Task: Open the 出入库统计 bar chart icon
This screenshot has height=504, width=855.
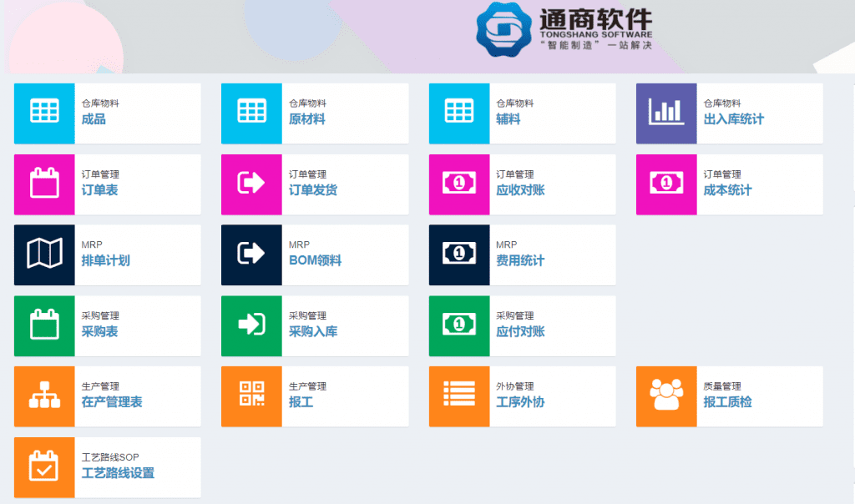Action: tap(666, 113)
